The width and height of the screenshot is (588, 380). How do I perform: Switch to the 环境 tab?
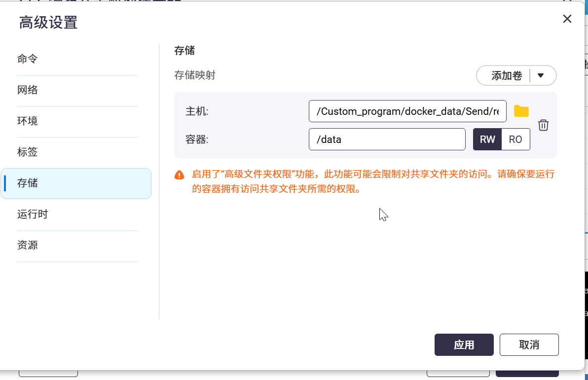[x=77, y=121]
